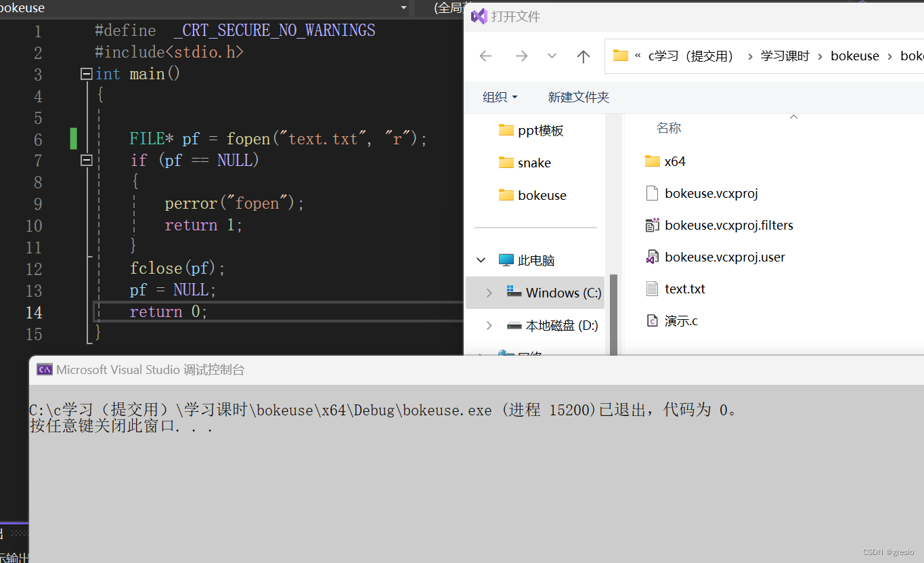
Task: Click line number 6 in editor
Action: (x=39, y=140)
